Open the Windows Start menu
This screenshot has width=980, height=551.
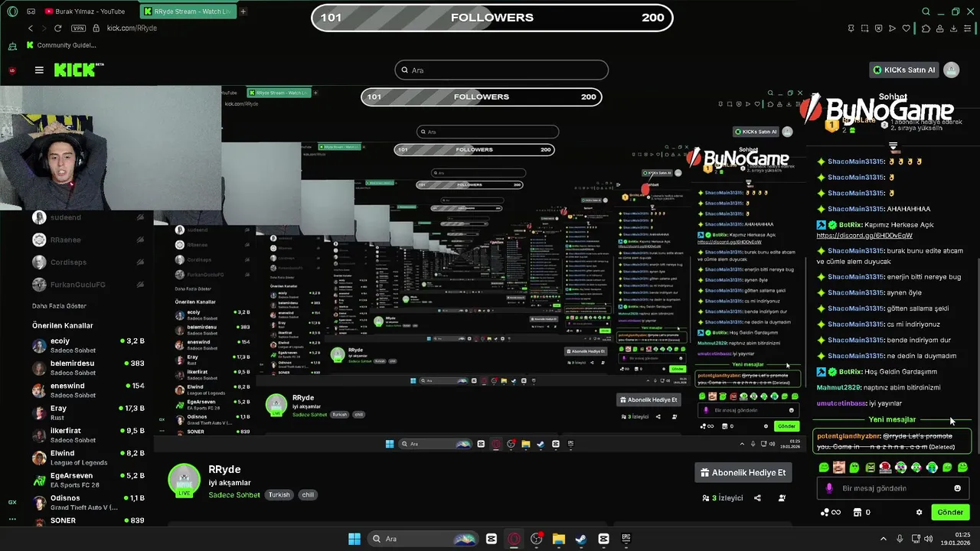pyautogui.click(x=354, y=539)
